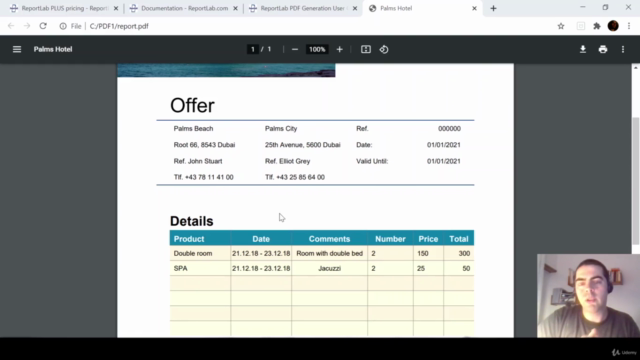Go back to previous page
Viewport: 640px width, 360px height.
coord(11,26)
